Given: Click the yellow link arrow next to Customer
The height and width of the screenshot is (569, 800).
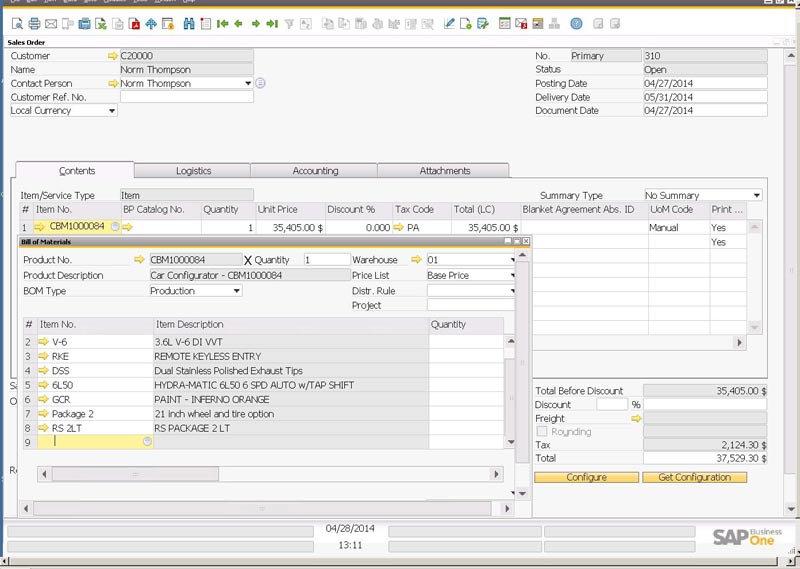Looking at the screenshot, I should tap(113, 56).
